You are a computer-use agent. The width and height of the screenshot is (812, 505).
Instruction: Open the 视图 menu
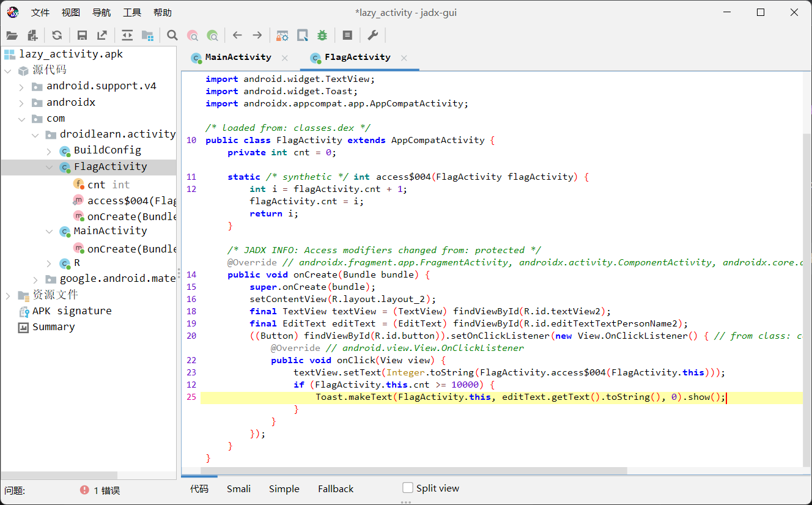click(71, 12)
